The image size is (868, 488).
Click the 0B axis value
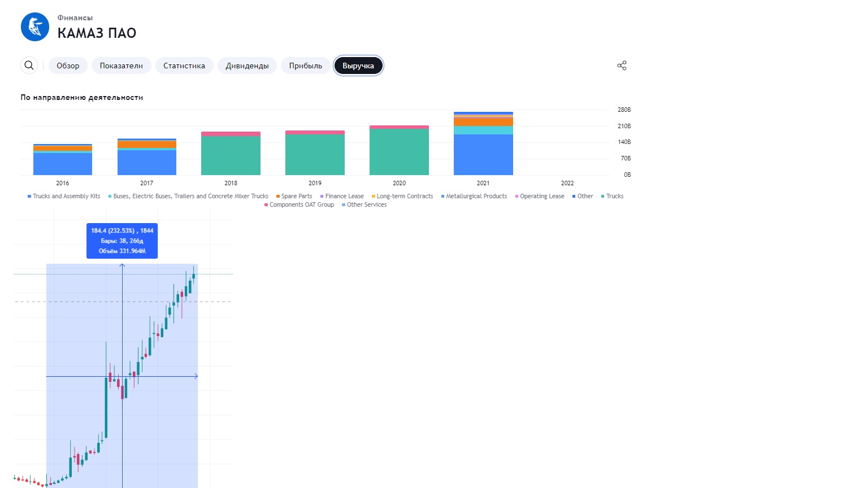(627, 175)
